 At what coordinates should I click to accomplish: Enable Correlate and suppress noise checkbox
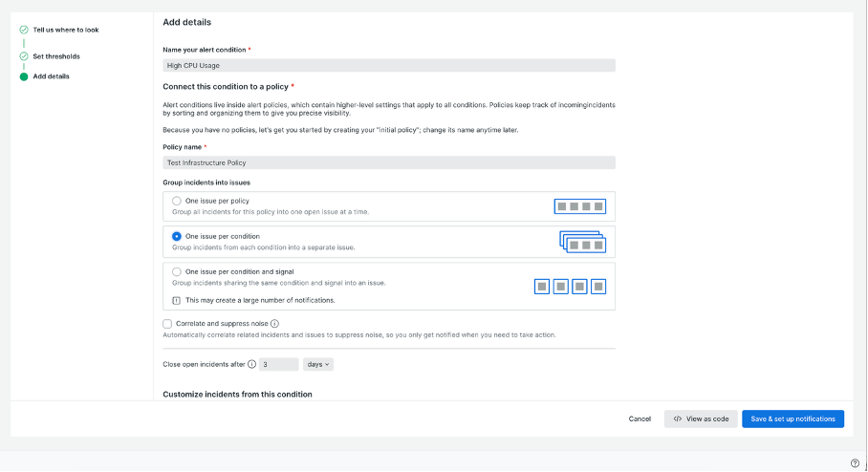pyautogui.click(x=168, y=324)
